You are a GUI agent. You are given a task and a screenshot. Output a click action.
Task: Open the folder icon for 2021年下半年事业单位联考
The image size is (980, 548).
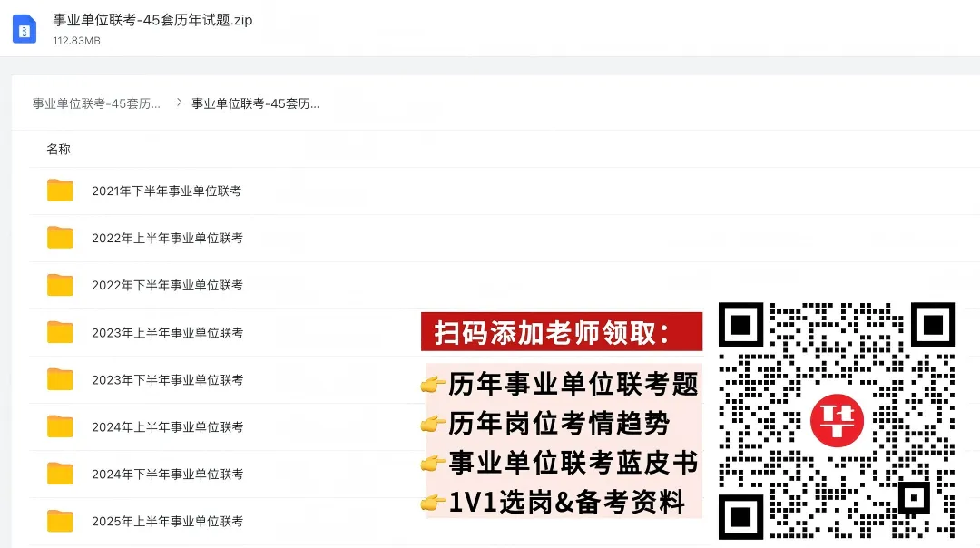click(x=60, y=191)
